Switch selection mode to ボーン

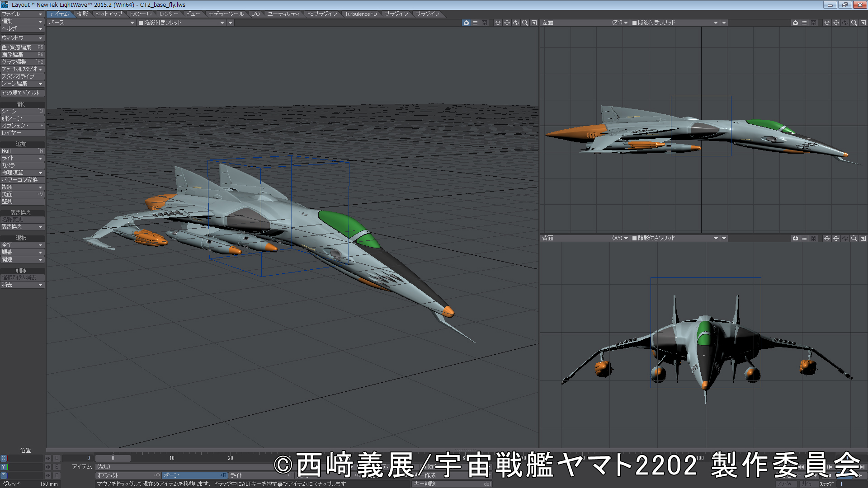195,475
